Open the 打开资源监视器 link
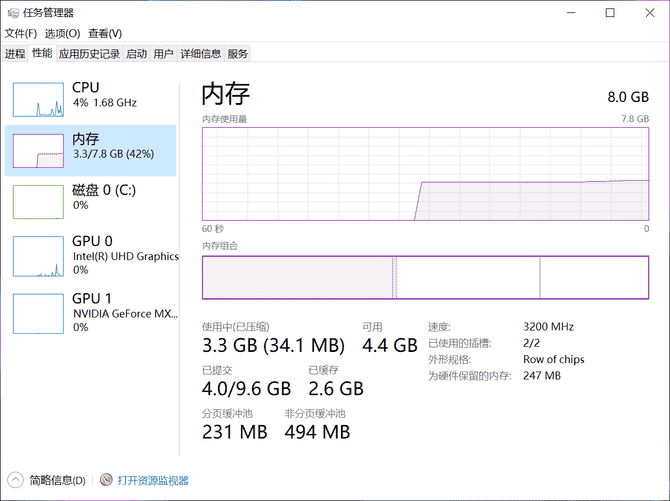This screenshot has width=670, height=501. point(153,481)
